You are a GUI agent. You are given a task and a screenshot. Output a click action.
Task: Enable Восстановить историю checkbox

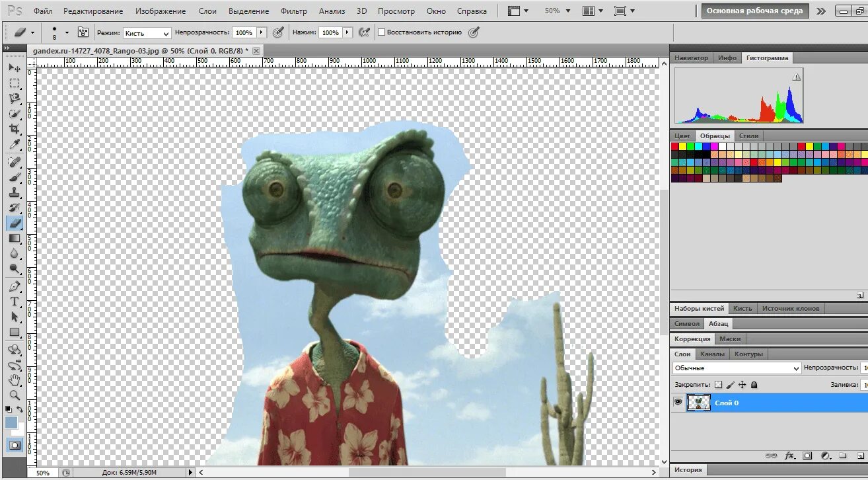point(381,32)
